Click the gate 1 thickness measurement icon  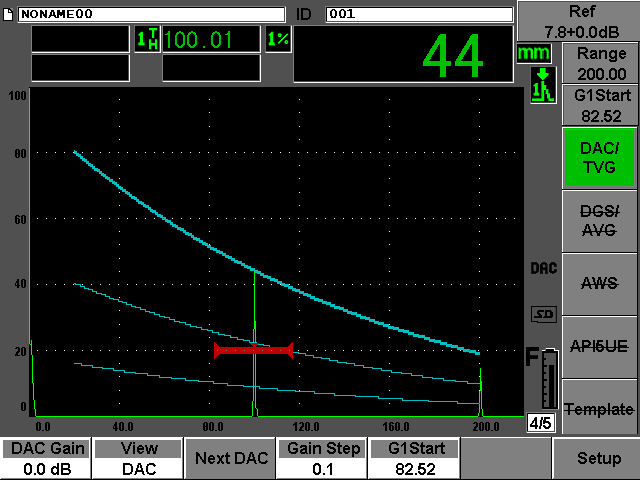[146, 40]
